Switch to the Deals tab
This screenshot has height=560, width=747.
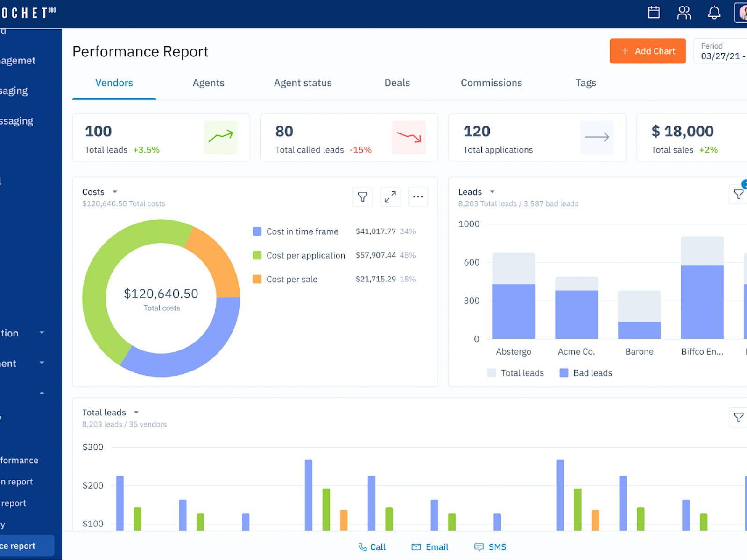click(397, 83)
